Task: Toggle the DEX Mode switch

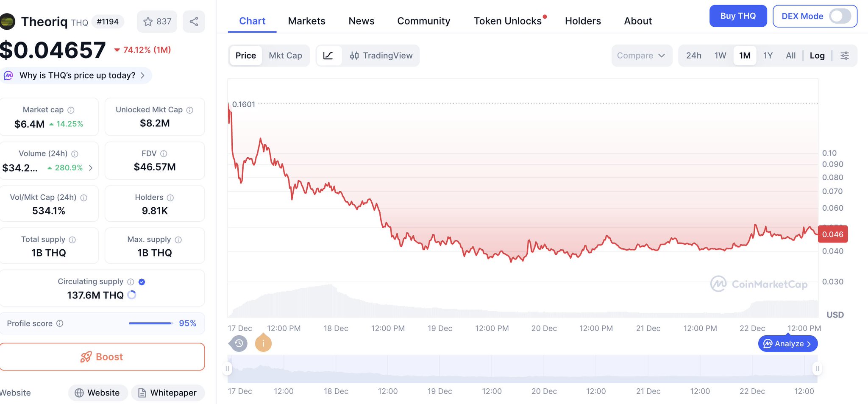Action: (x=840, y=17)
